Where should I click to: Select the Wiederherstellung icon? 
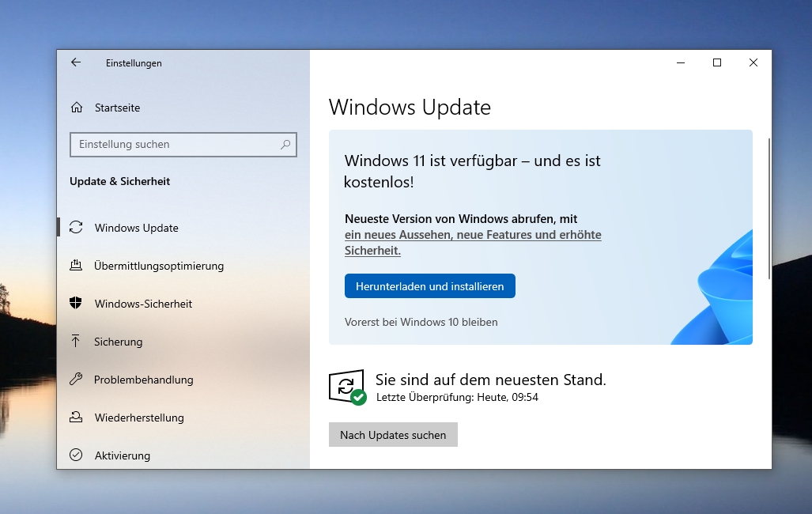[76, 417]
